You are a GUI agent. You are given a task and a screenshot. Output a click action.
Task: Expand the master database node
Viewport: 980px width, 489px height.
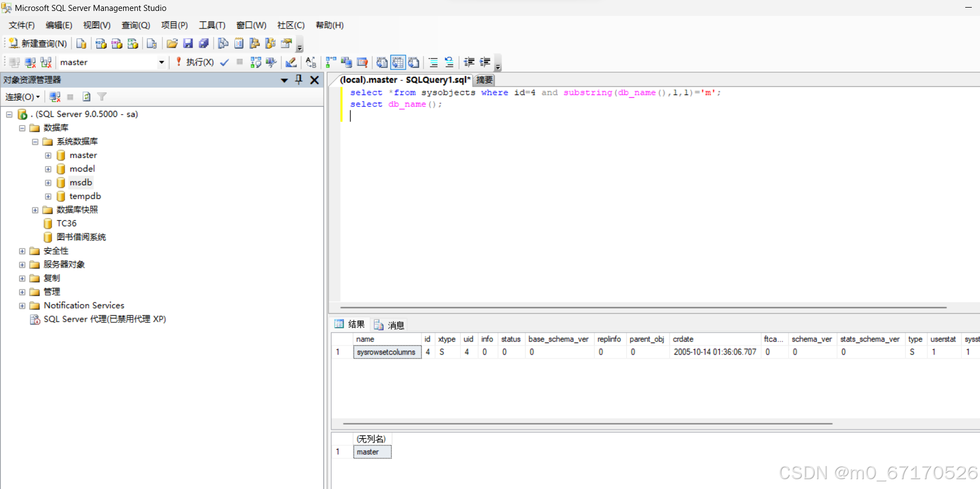48,155
